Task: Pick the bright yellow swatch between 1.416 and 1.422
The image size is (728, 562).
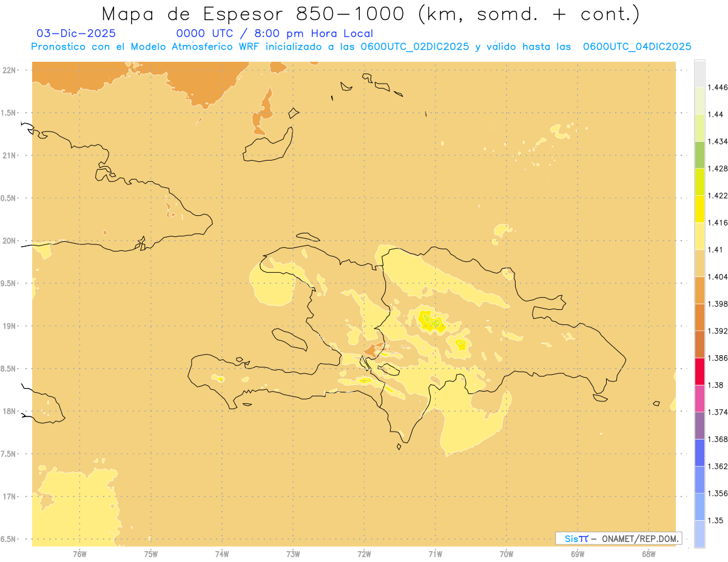Action: pos(699,209)
